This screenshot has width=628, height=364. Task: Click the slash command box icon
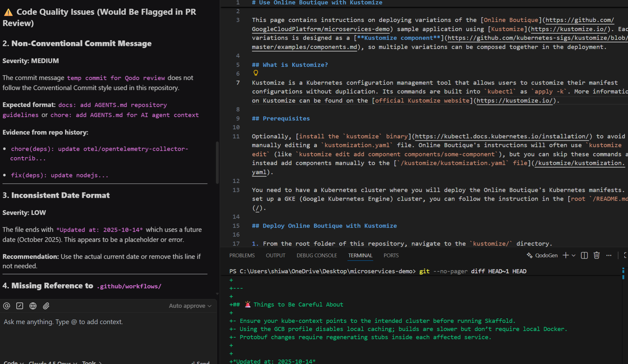coord(20,306)
